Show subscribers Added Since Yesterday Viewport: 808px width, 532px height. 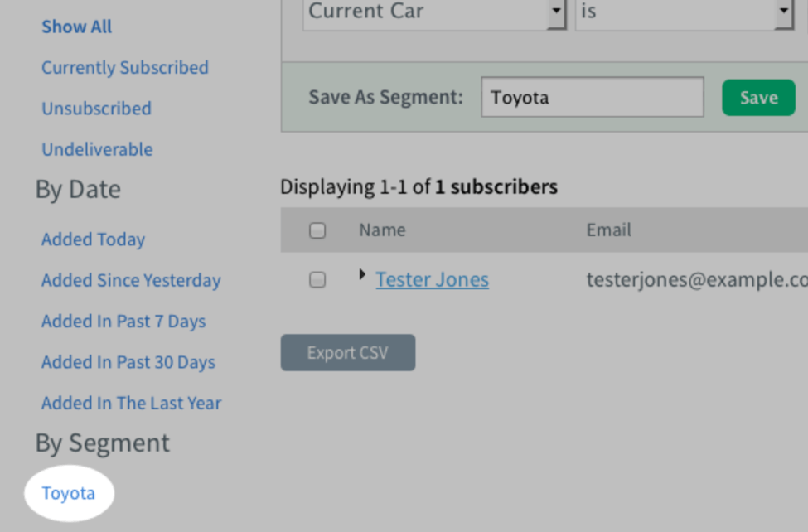click(x=131, y=280)
